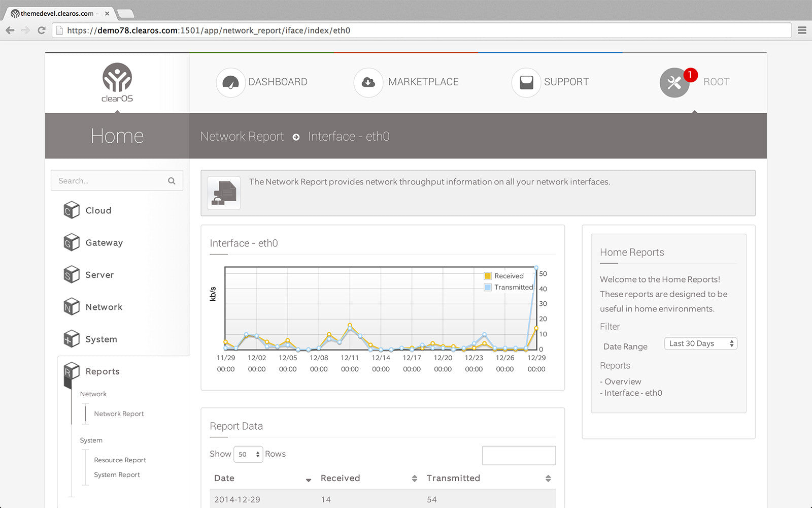Open the Dashboard gauge icon
Screen dimensions: 812x508
pyautogui.click(x=230, y=82)
